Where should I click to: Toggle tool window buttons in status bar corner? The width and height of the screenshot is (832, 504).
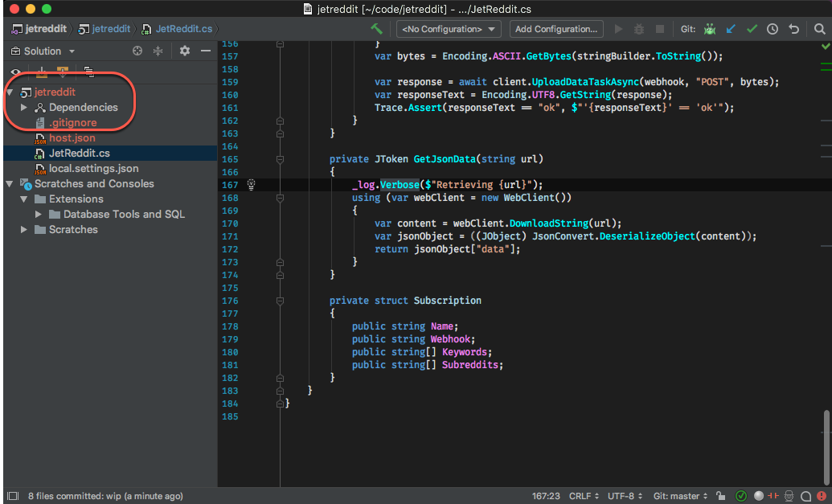point(13,496)
